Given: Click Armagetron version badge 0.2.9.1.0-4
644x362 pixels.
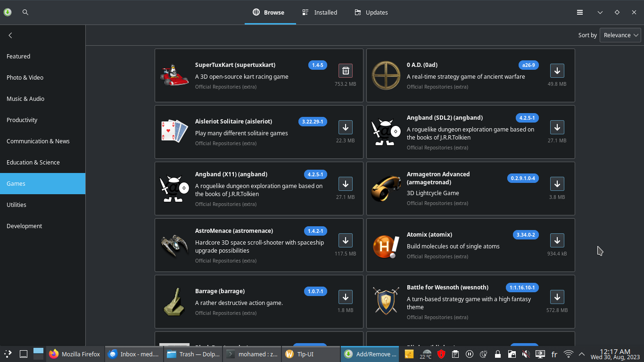Looking at the screenshot, I should 523,178.
